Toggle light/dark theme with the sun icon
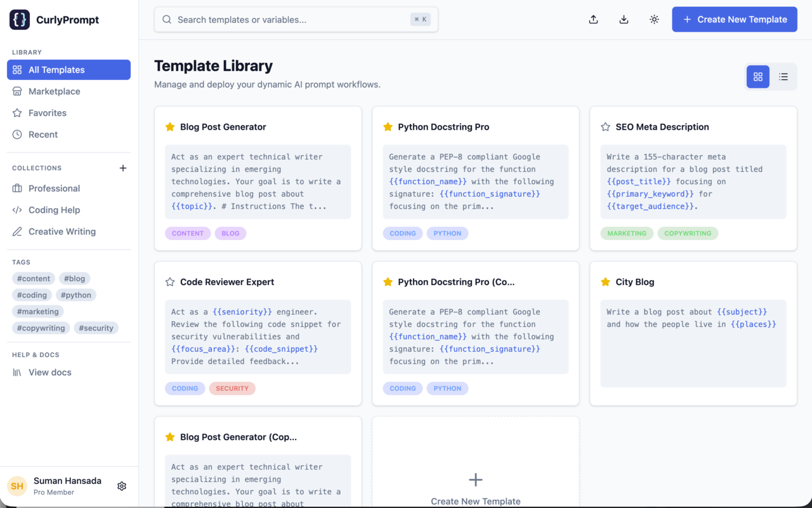Image resolution: width=812 pixels, height=508 pixels. pyautogui.click(x=654, y=19)
